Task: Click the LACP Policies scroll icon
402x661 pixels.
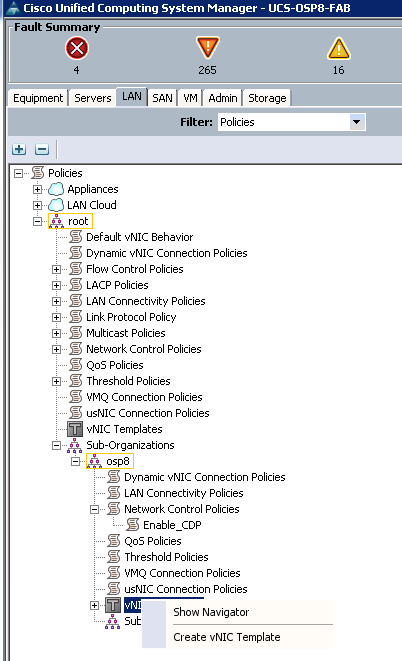Action: [x=75, y=285]
